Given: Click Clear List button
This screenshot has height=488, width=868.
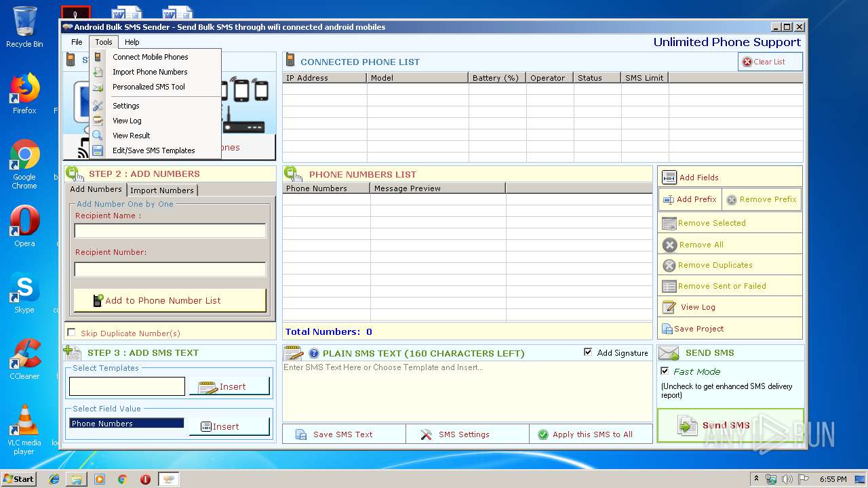Looking at the screenshot, I should pyautogui.click(x=770, y=62).
